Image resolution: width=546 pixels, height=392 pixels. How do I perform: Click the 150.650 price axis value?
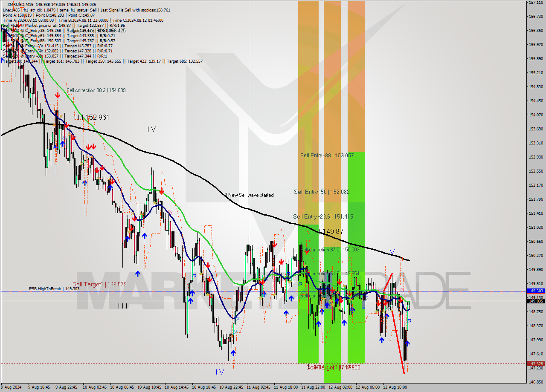536,241
